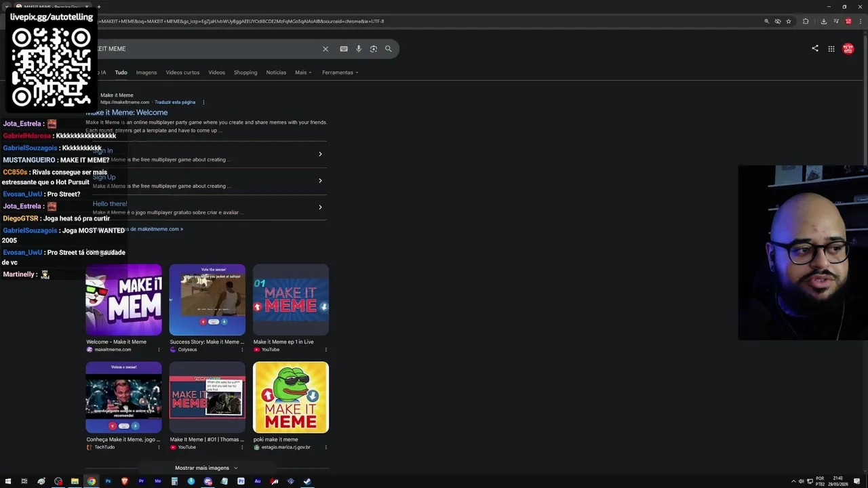This screenshot has height=488, width=868.
Task: Open the Sign Up sitelink
Action: [104, 177]
